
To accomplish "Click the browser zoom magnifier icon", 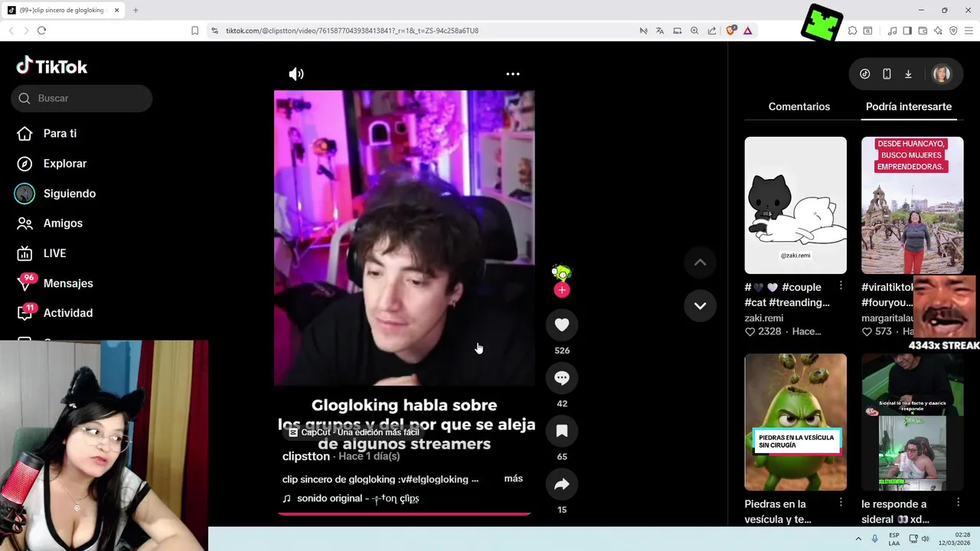I will [694, 31].
